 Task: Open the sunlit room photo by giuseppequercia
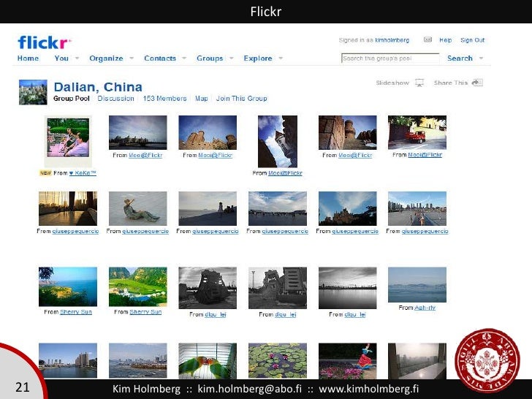68,208
